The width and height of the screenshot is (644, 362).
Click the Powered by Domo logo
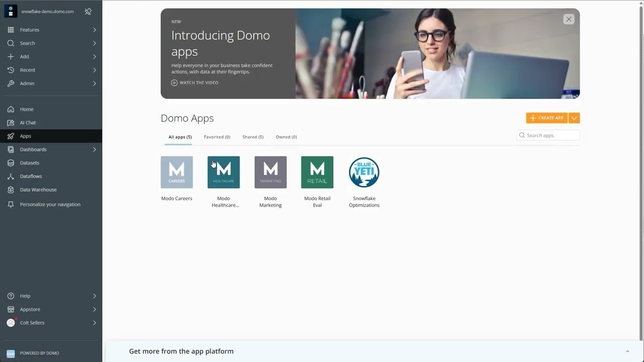[11, 353]
